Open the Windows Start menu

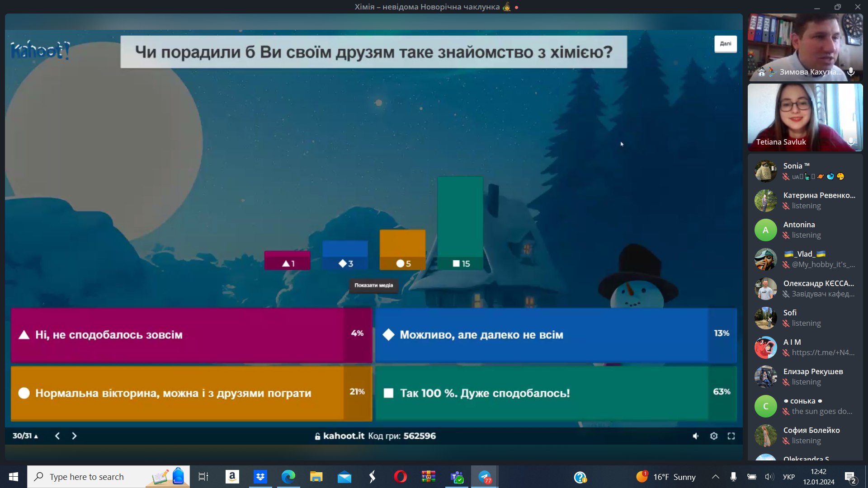click(13, 477)
